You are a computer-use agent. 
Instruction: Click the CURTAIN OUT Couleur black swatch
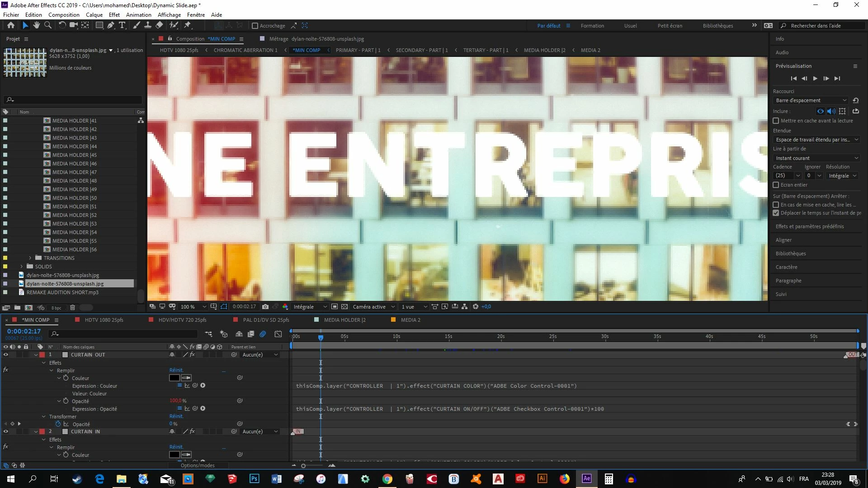pos(174,378)
